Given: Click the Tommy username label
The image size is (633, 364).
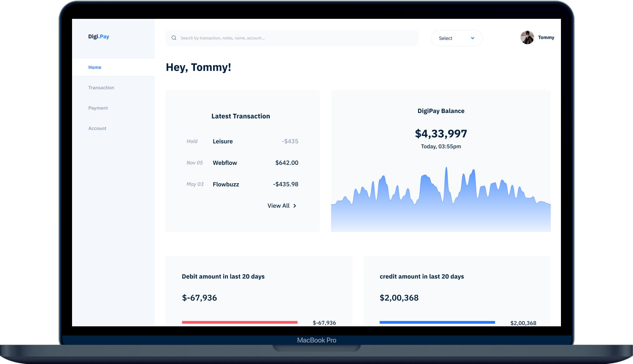Looking at the screenshot, I should click(x=546, y=38).
